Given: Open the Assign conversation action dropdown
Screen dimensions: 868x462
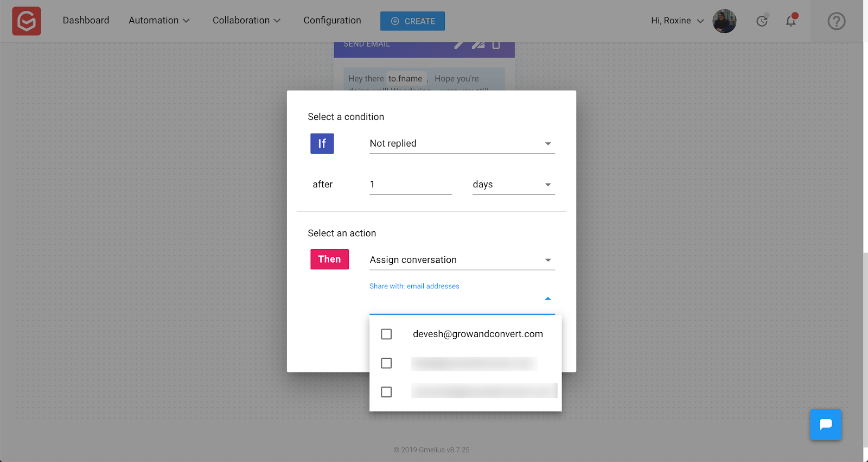Looking at the screenshot, I should click(x=462, y=260).
